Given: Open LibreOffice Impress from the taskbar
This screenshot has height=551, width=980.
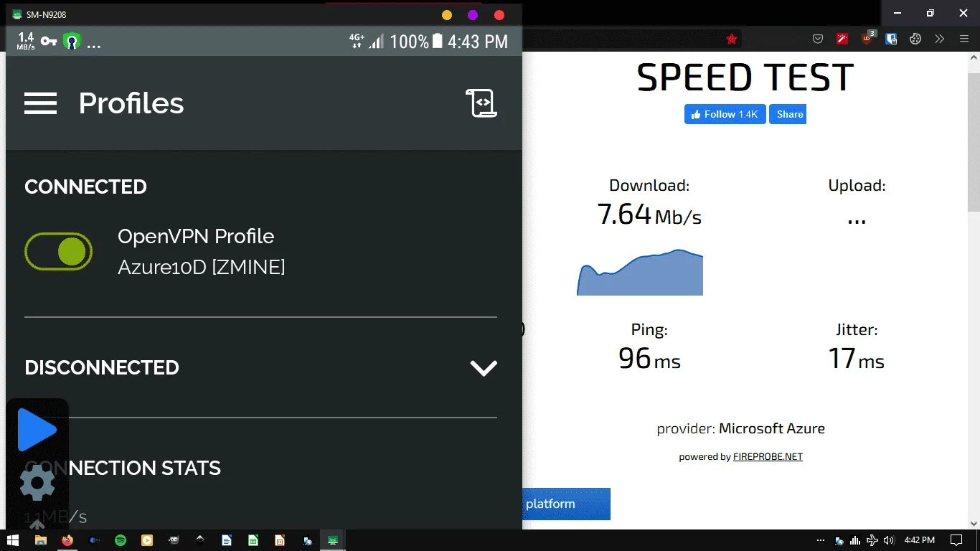Looking at the screenshot, I should 280,540.
